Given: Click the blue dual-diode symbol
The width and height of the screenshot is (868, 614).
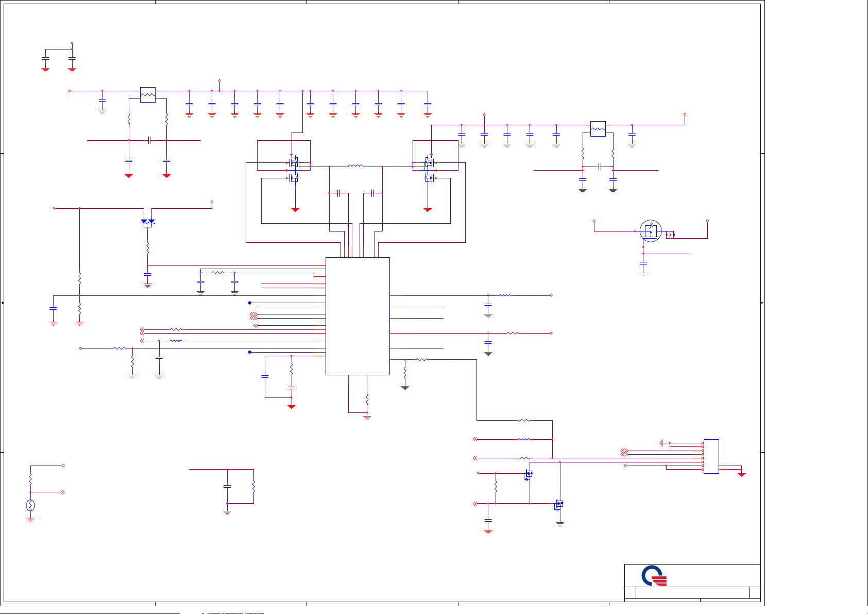Looking at the screenshot, I should click(147, 222).
